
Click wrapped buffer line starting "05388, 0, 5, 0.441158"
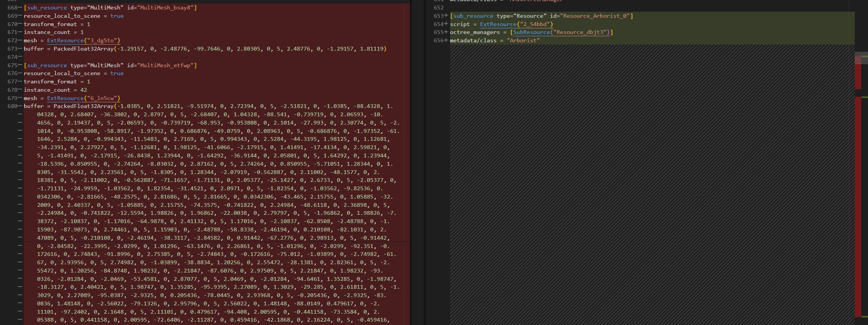[213, 320]
